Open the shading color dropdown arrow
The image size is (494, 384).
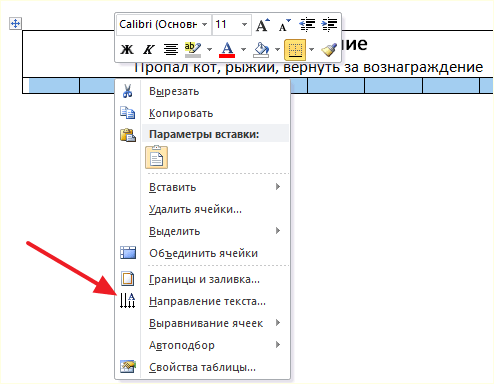[x=277, y=49]
